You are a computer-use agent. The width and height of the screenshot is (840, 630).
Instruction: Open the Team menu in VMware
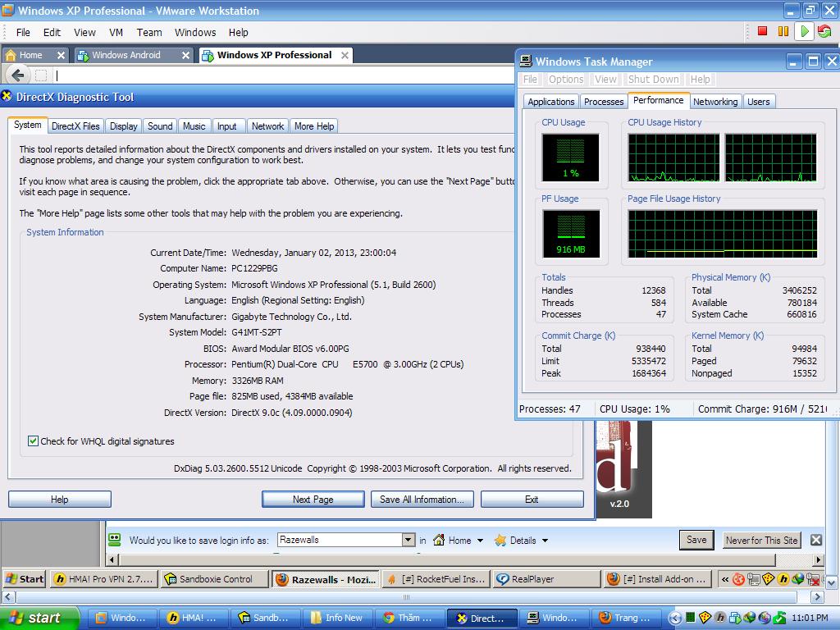coord(149,33)
